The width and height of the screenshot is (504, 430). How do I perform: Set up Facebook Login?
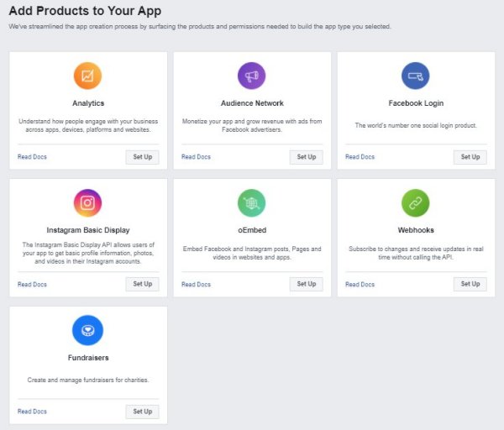pyautogui.click(x=470, y=157)
